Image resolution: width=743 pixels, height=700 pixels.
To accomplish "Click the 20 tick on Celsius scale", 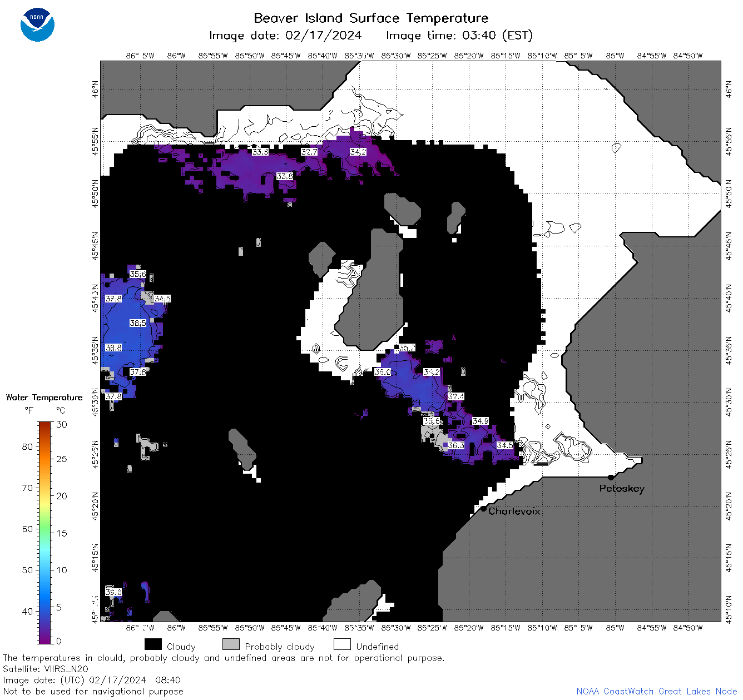I will [62, 496].
